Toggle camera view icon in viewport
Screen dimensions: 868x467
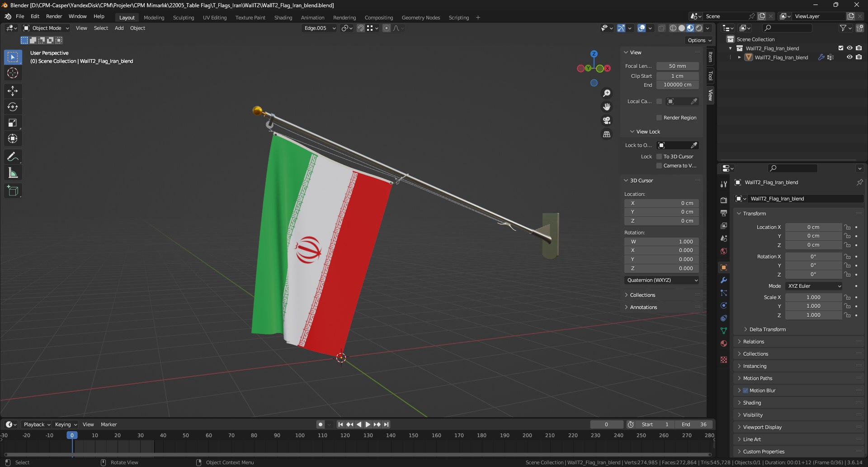(x=607, y=120)
